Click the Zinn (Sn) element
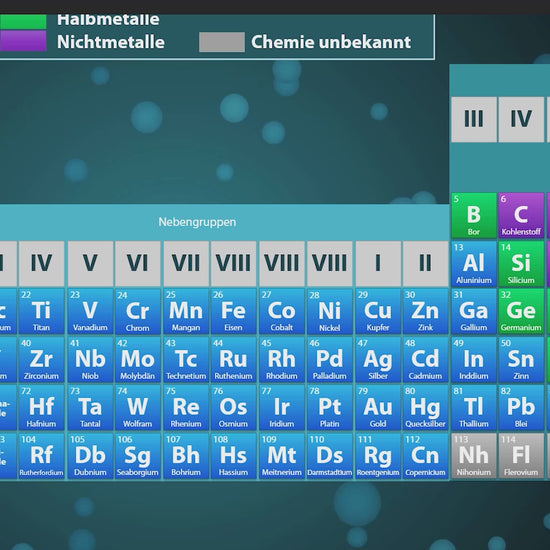The height and width of the screenshot is (550, 550). point(521,360)
